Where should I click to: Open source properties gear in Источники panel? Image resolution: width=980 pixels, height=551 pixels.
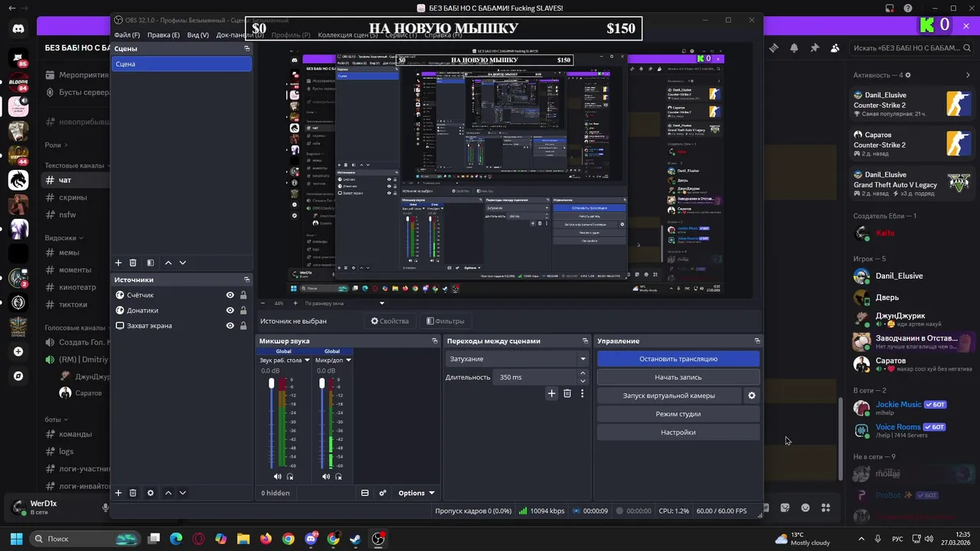150,493
